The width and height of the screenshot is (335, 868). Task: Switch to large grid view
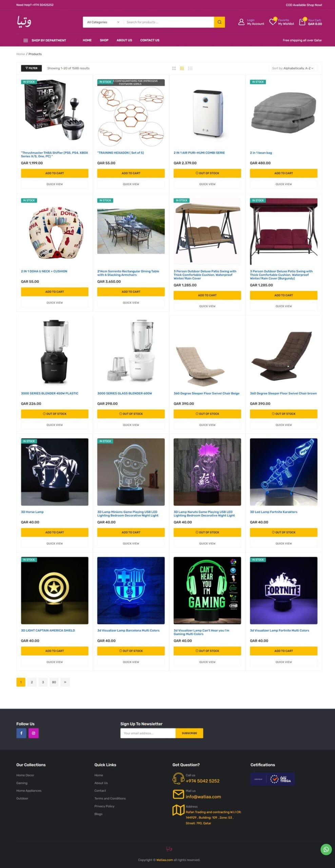174,68
